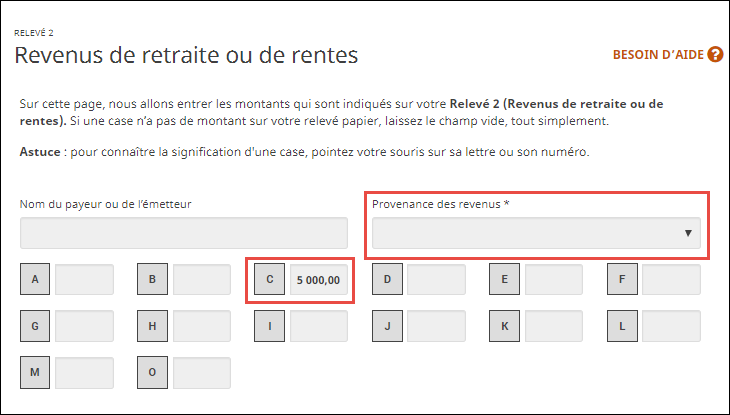Image resolution: width=730 pixels, height=415 pixels.
Task: Click the letter G box label
Action: coord(35,326)
